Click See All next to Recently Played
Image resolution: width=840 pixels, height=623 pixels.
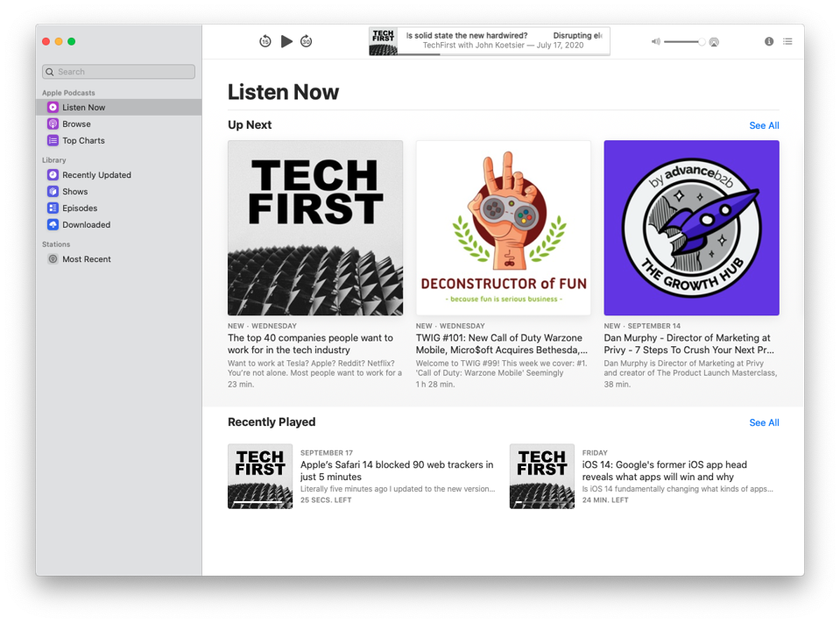point(764,422)
